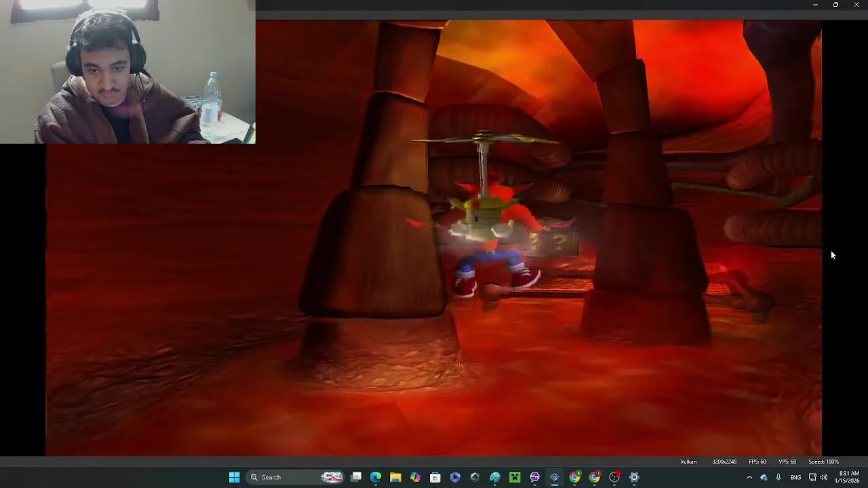
Task: Click the taskbar Search box
Action: click(x=296, y=477)
